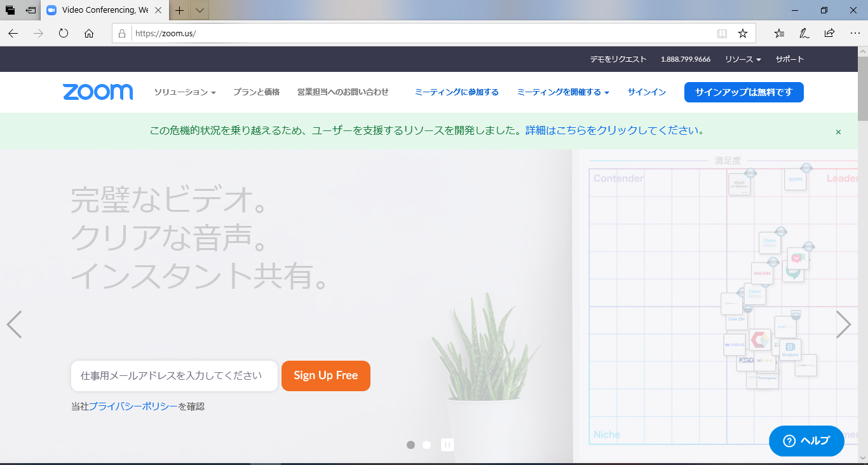Click the browser forward arrow
This screenshot has width=868, height=465.
38,33
